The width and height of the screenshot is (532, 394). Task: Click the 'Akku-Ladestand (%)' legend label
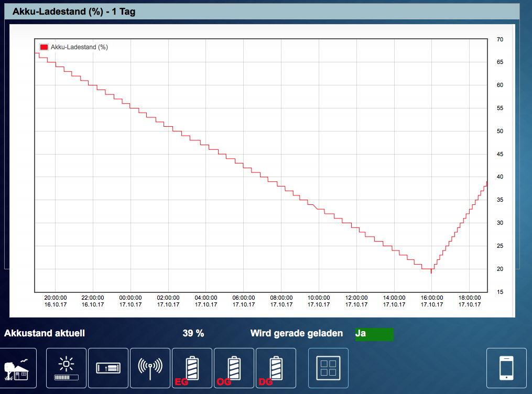(79, 47)
